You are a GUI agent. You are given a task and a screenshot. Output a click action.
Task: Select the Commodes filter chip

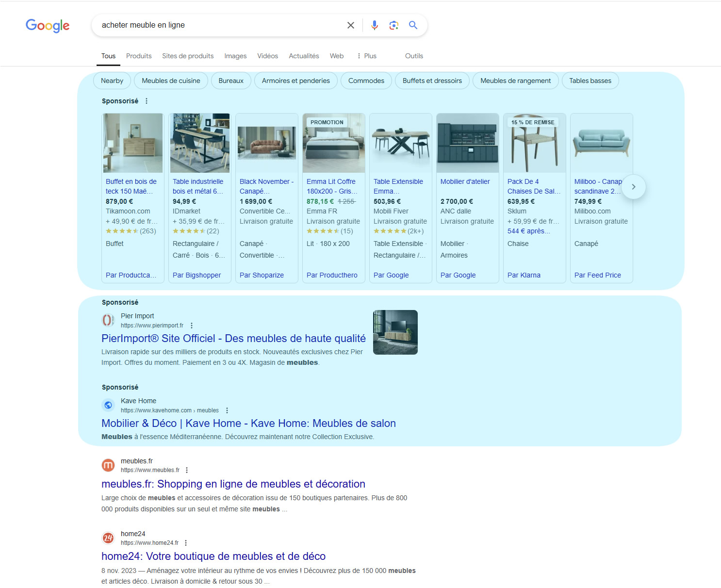tap(366, 81)
